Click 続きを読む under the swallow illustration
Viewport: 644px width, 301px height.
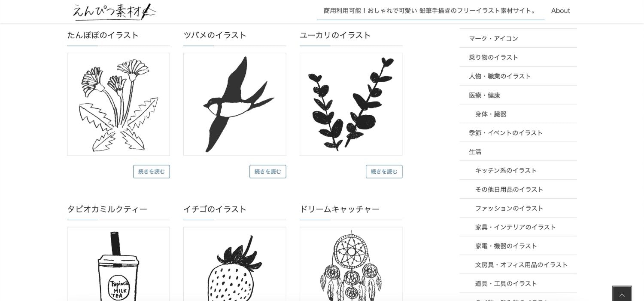coord(268,172)
